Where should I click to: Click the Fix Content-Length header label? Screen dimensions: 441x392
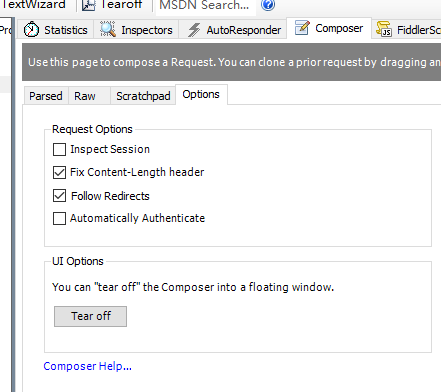(x=137, y=172)
